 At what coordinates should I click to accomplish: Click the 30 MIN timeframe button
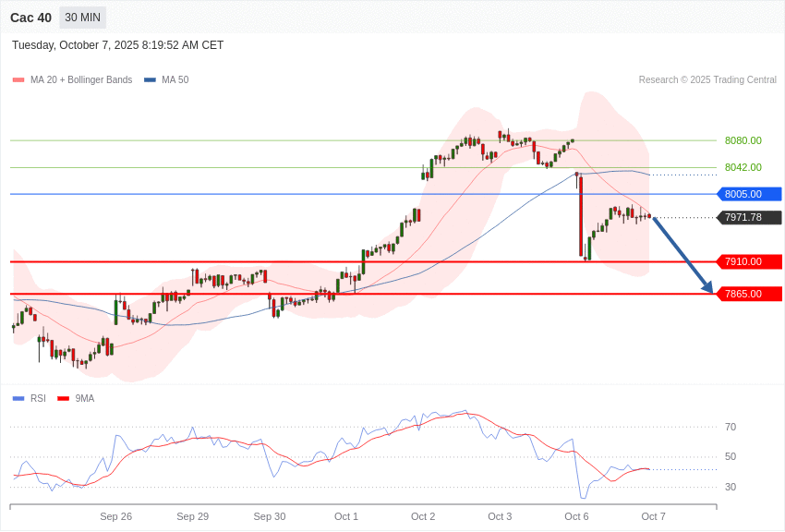(82, 18)
